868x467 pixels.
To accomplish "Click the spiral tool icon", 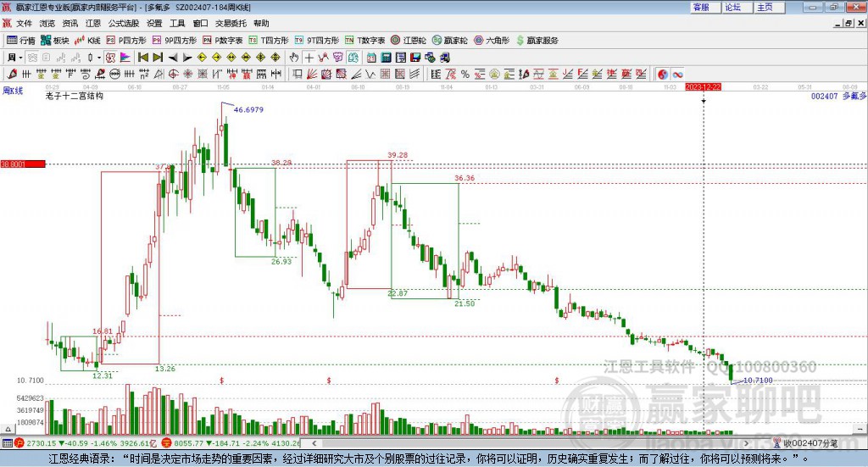I will pyautogui.click(x=86, y=74).
